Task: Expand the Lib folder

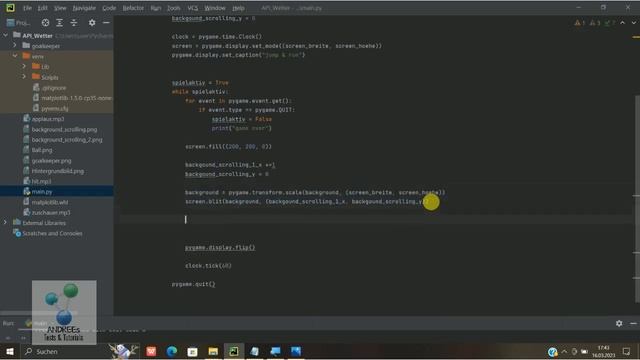Action: pyautogui.click(x=24, y=66)
